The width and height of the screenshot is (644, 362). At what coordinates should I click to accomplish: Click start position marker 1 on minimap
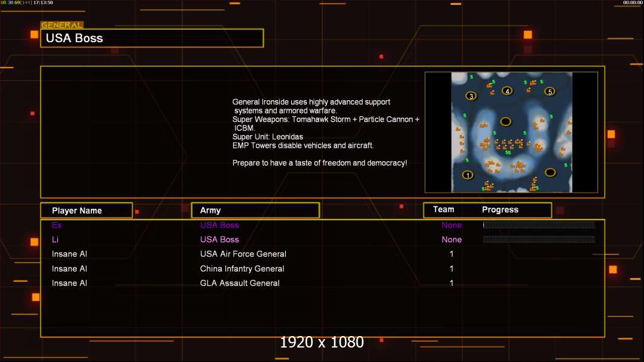click(x=468, y=175)
